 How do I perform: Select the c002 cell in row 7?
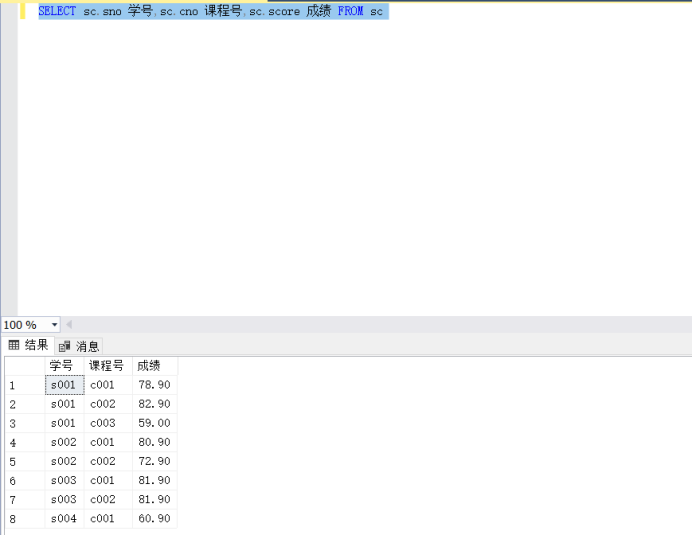(108, 499)
